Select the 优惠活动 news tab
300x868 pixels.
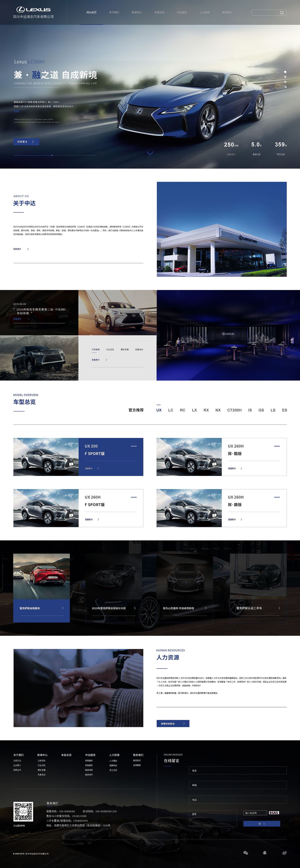pos(139,350)
